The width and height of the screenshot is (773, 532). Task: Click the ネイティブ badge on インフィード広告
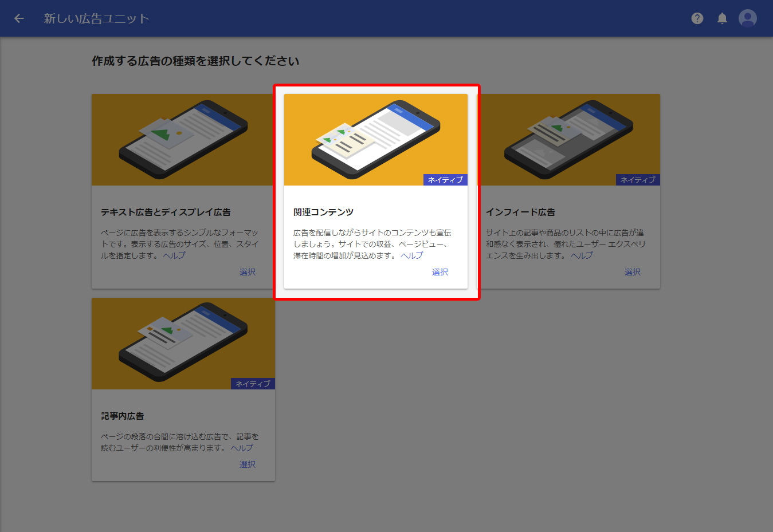pyautogui.click(x=638, y=180)
